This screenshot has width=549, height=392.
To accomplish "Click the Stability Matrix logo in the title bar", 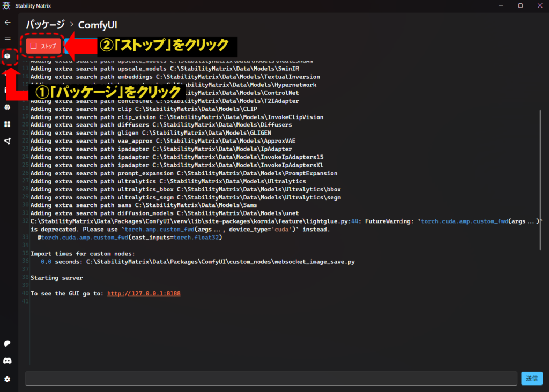I will tap(6, 5).
